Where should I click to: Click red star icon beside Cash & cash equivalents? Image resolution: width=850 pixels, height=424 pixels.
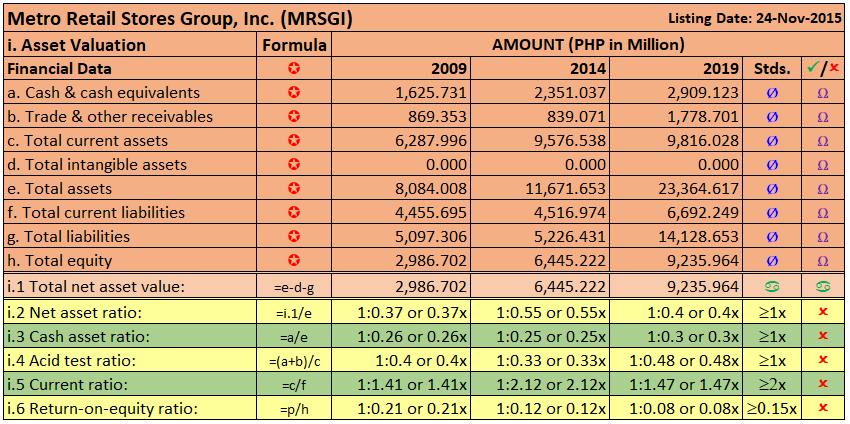[x=294, y=93]
